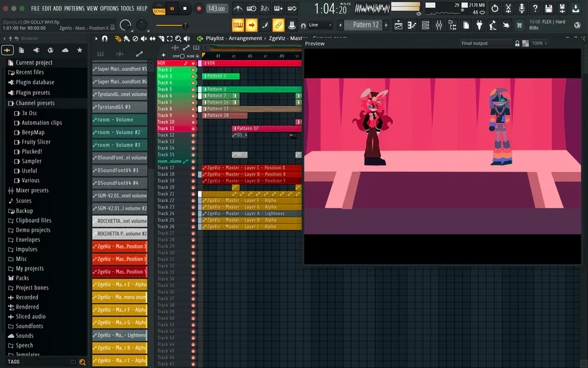The width and height of the screenshot is (588, 368).
Task: Expand the Channel presets folder
Action: point(35,103)
